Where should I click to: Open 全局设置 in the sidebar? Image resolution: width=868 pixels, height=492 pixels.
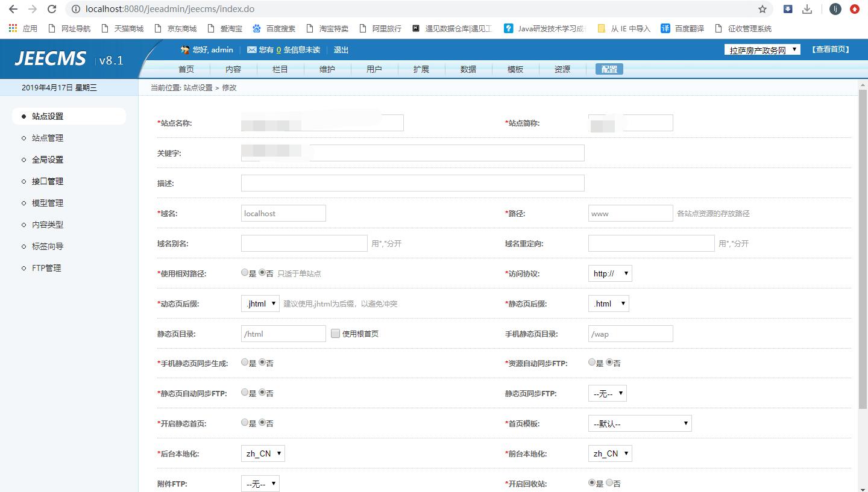pyautogui.click(x=48, y=160)
